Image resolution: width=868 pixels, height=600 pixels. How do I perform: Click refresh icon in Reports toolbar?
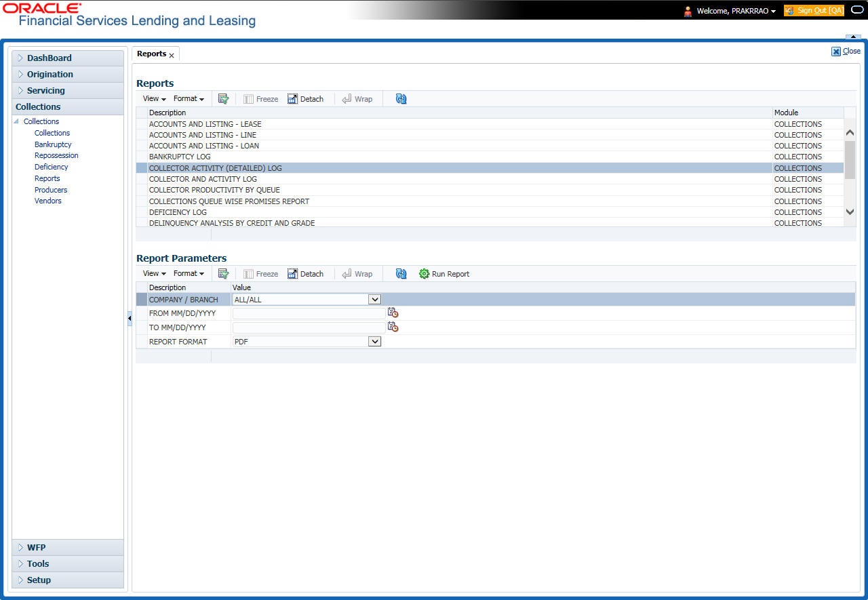click(401, 99)
